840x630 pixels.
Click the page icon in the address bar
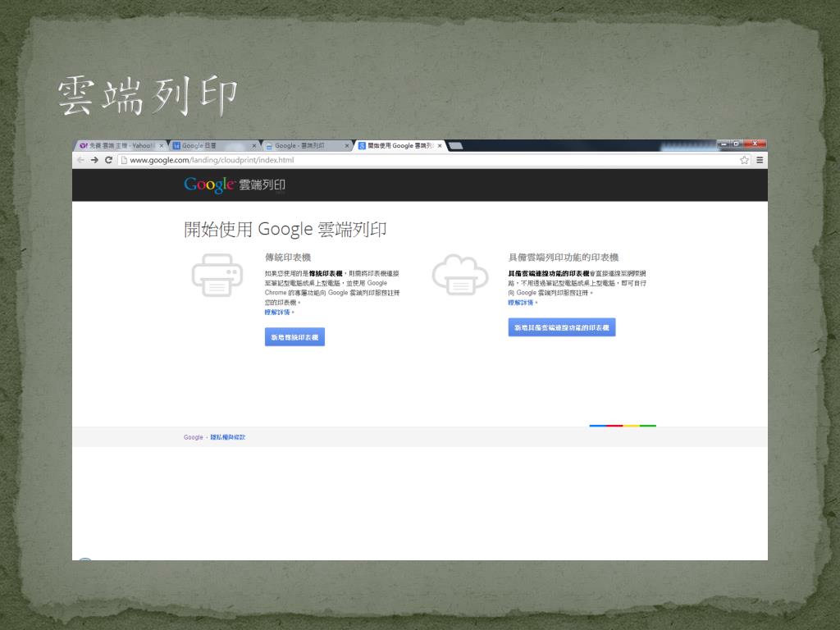coord(124,160)
